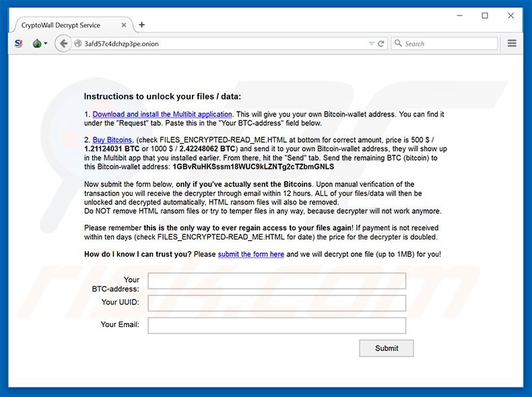The image size is (532, 397).
Task: Click the Your BTC-address field
Action: (x=277, y=281)
